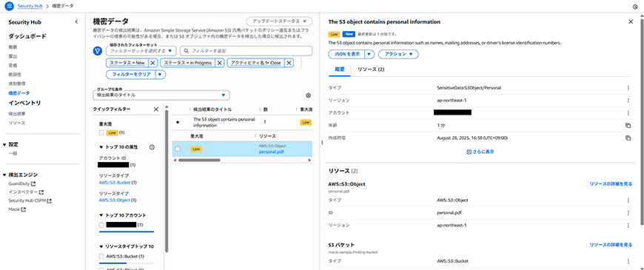Collapse the トップ 10 アカウント section
Image resolution: width=644 pixels, height=270 pixels.
(101, 215)
